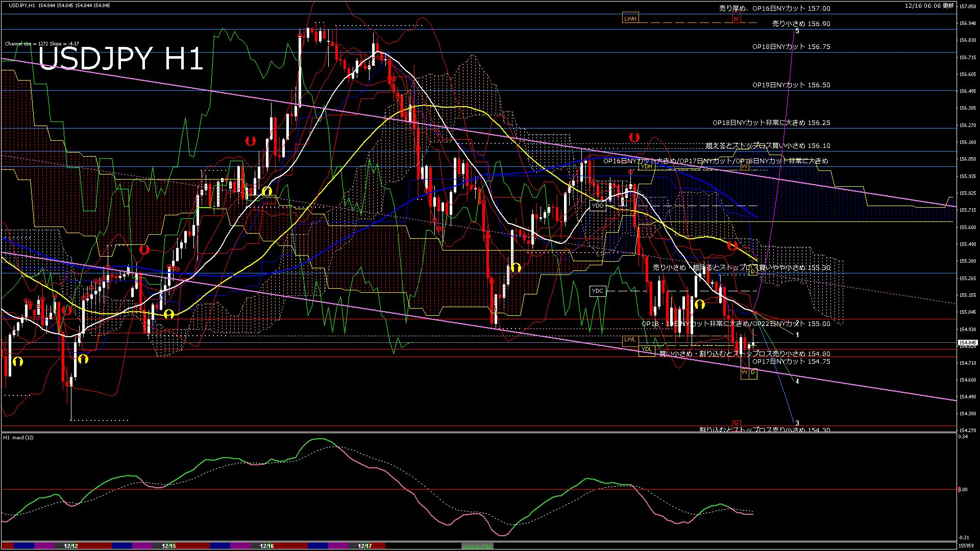The width and height of the screenshot is (980, 551).
Task: Click the 12/16.06:06 更新 timestamp
Action: point(929,6)
